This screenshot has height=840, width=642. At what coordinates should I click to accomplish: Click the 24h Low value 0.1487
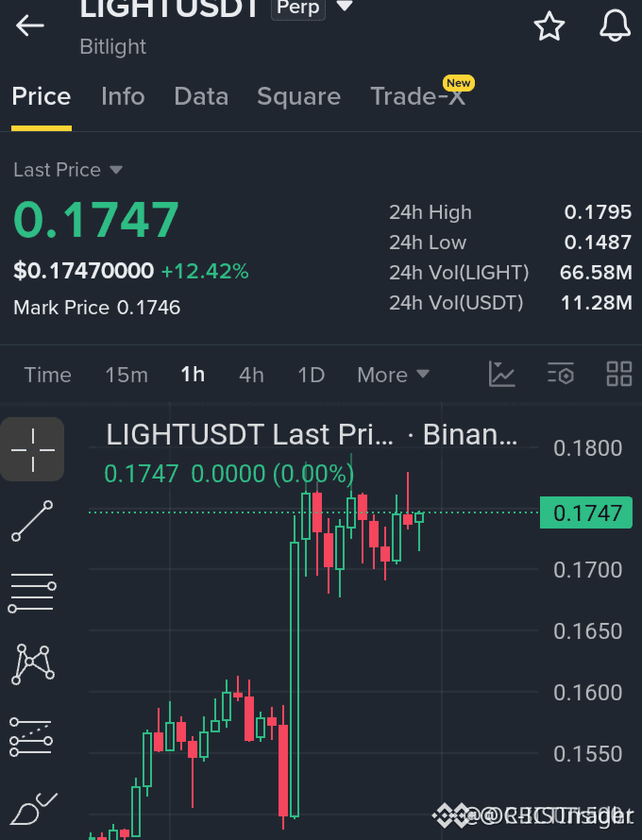click(x=598, y=243)
